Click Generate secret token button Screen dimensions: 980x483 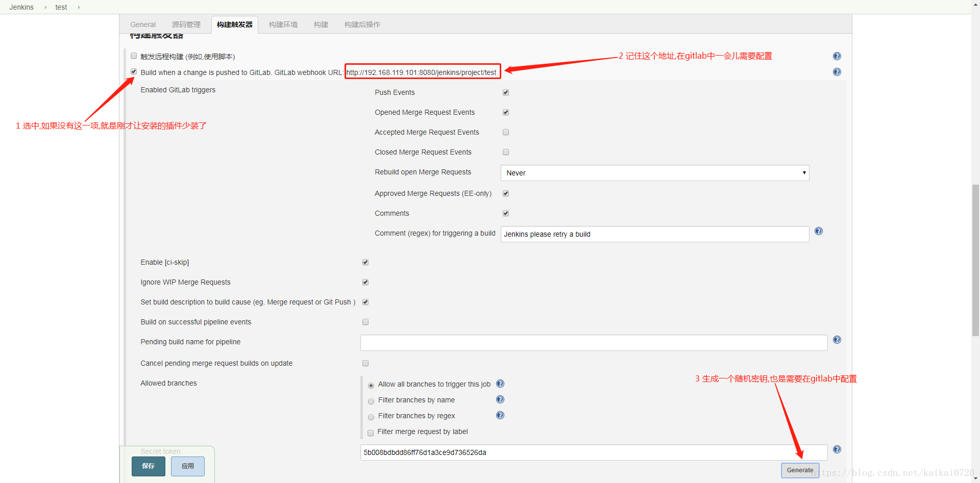coord(800,470)
